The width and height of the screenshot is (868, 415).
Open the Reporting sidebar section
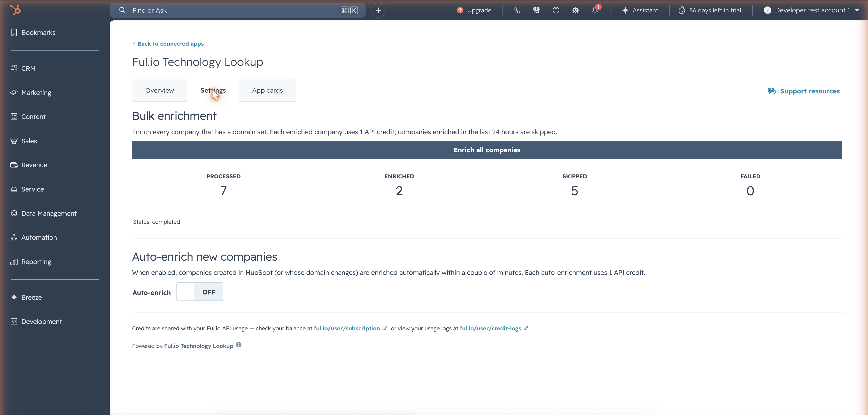pos(31,261)
